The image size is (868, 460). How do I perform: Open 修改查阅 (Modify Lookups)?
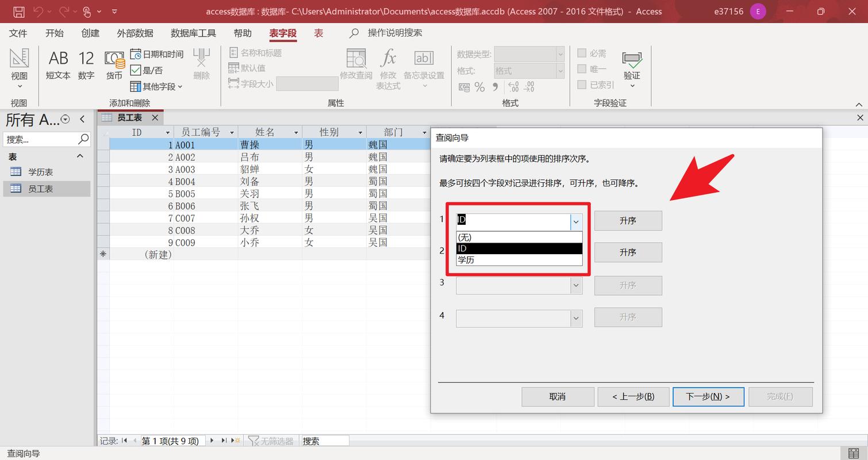[x=356, y=64]
